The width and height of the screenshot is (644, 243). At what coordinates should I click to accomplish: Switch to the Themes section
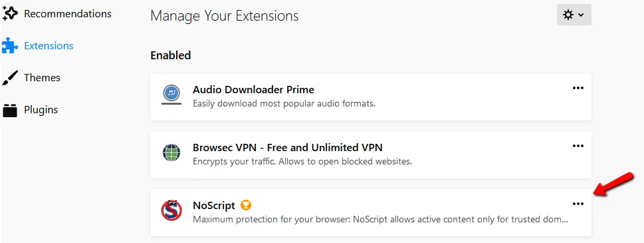43,78
